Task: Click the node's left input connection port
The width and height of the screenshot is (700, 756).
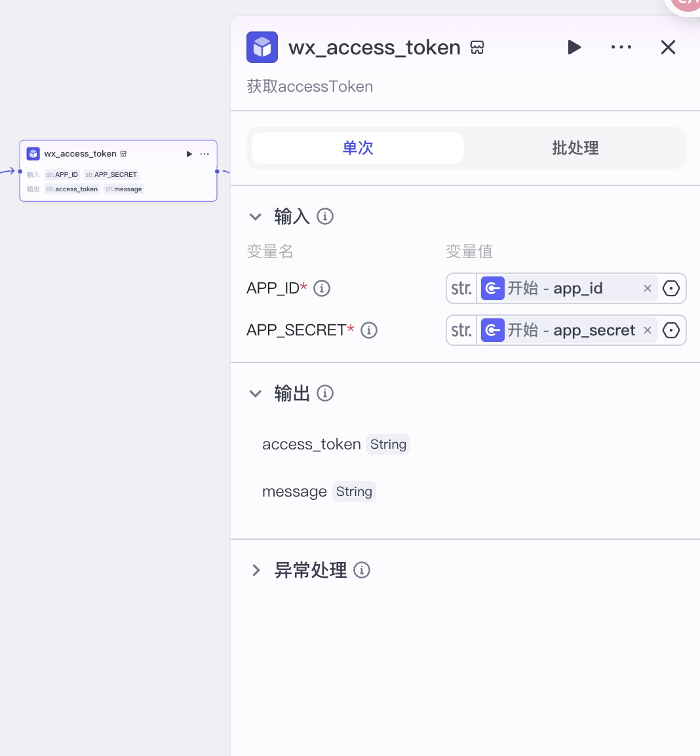Action: [20, 171]
